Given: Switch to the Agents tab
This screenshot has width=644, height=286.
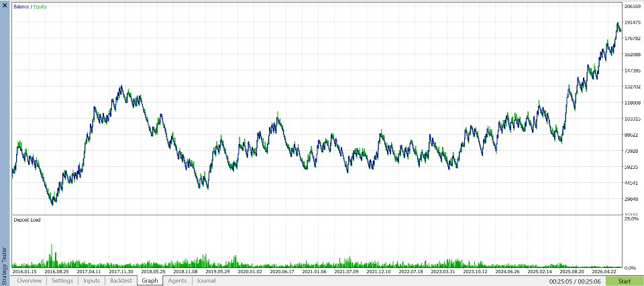Looking at the screenshot, I should pyautogui.click(x=177, y=281).
